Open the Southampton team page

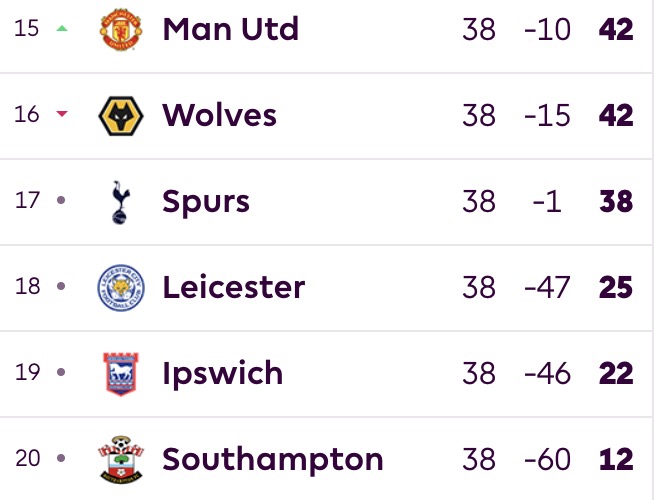[x=272, y=460]
